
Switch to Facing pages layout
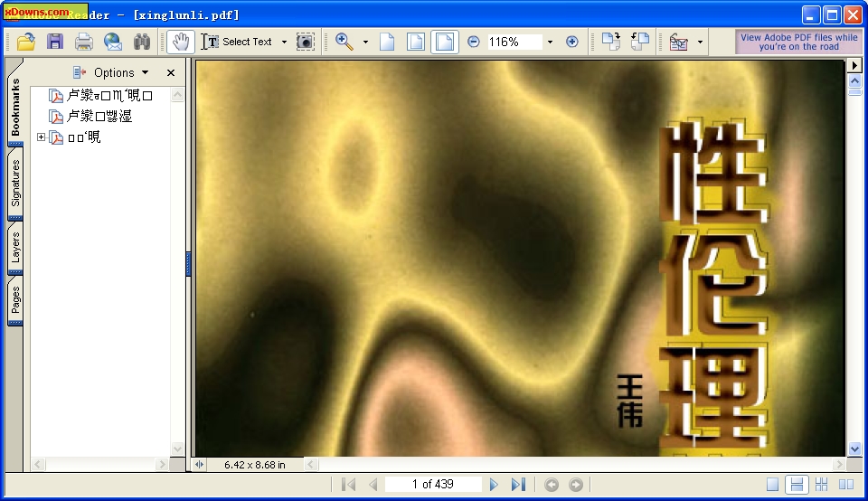pos(846,485)
